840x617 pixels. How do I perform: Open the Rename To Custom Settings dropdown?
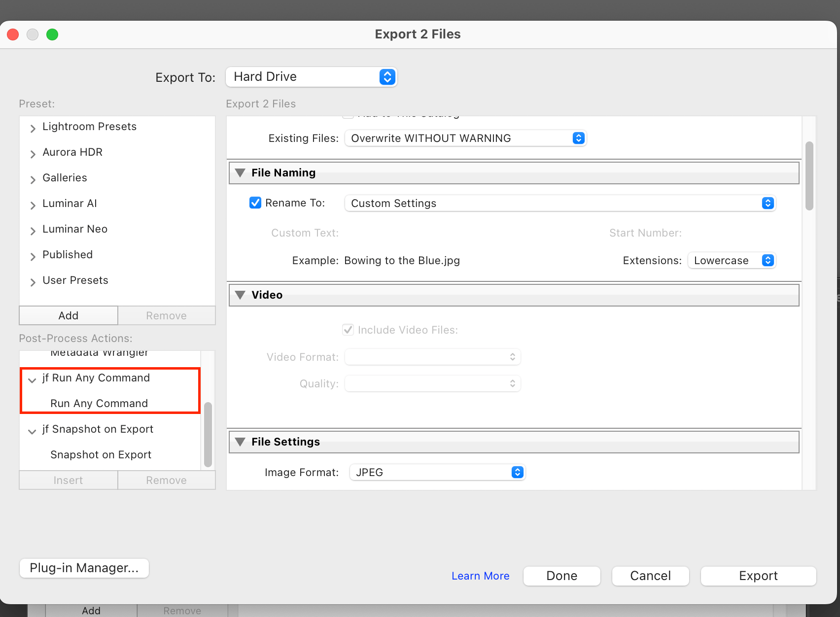(560, 204)
